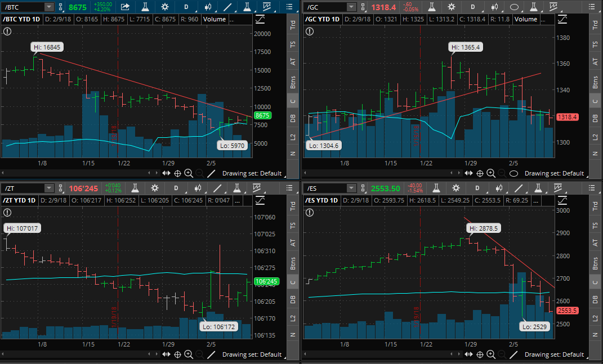This screenshot has width=603, height=364.
Task: Toggle the Btns side panel on /ZT chart
Action: point(293,263)
